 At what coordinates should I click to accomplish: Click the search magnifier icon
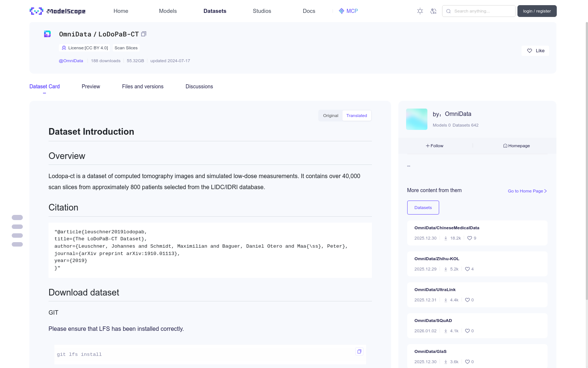(448, 11)
